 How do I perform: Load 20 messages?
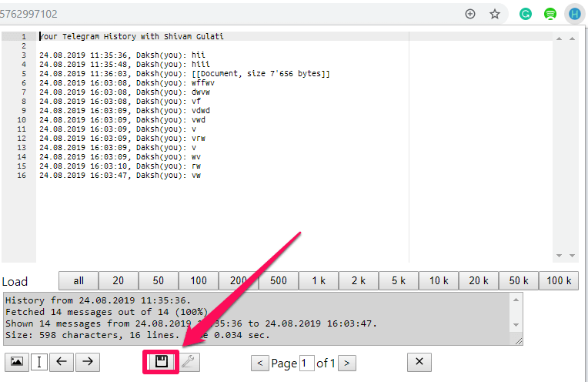tap(118, 280)
